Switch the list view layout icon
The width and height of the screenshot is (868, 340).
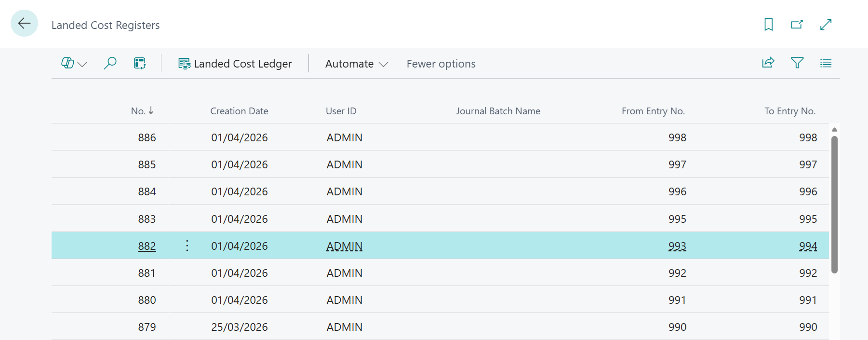pyautogui.click(x=826, y=63)
